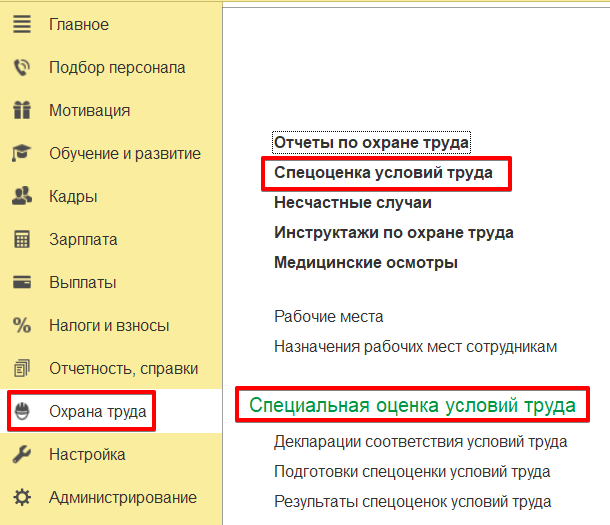Viewport: 610px width, 525px height.
Task: Click the documents icon for Отчетность, справки
Action: click(22, 368)
